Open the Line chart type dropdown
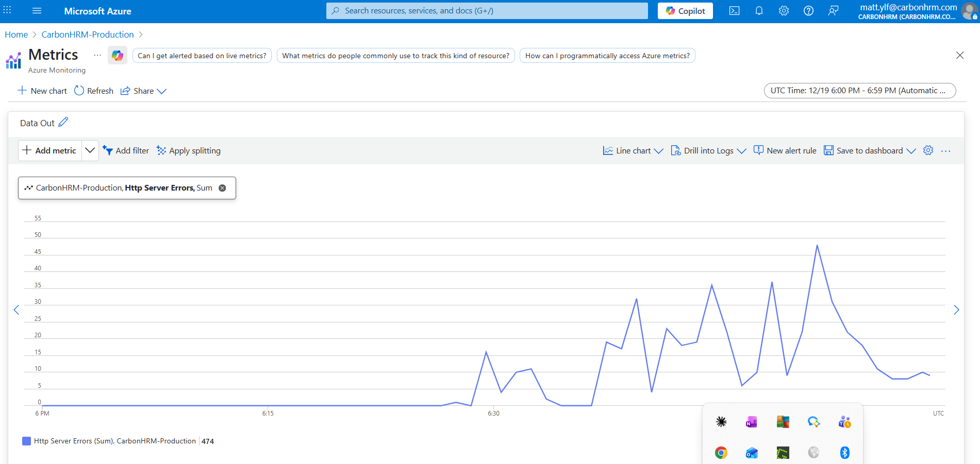Screen dimensions: 980x464 point(633,151)
